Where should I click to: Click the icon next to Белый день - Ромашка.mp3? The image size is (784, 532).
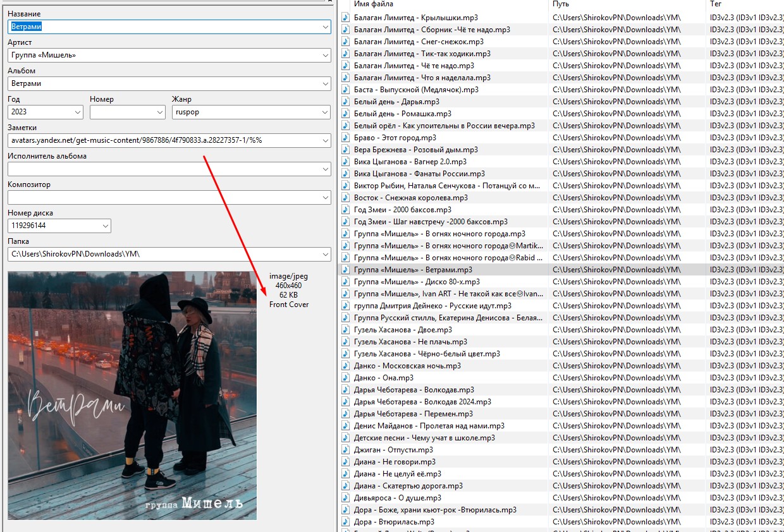(x=345, y=114)
